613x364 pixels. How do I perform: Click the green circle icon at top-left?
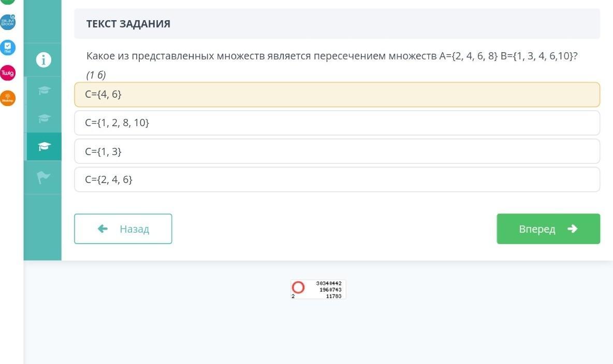click(8, 2)
